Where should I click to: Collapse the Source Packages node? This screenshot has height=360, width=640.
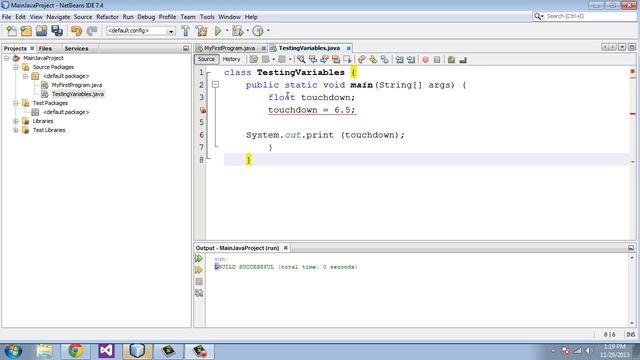coord(16,67)
